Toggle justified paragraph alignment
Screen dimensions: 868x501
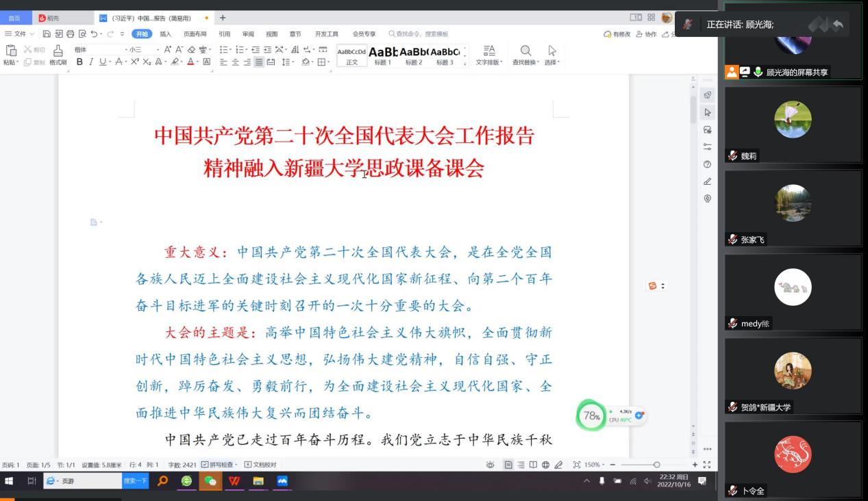coord(259,62)
